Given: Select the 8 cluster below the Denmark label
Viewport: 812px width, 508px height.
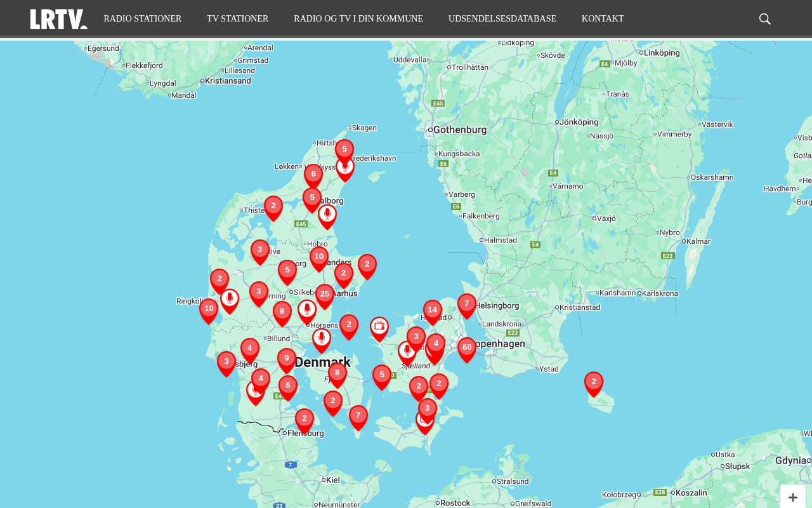Looking at the screenshot, I should (x=337, y=375).
